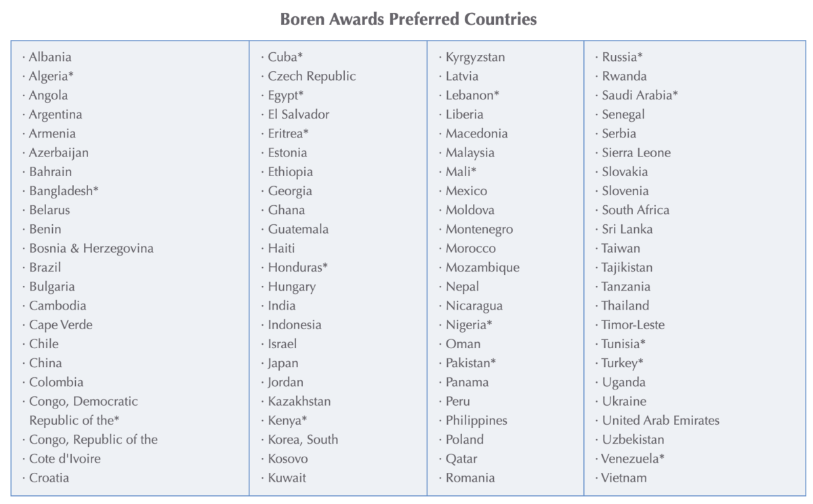Select the Timor-Leste entry
This screenshot has width=813, height=504.
click(633, 324)
